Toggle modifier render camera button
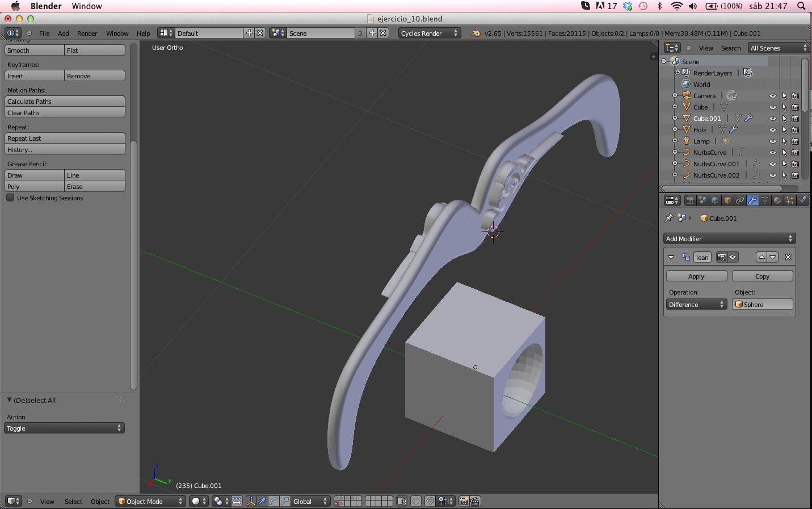Image resolution: width=812 pixels, height=509 pixels. (x=722, y=257)
